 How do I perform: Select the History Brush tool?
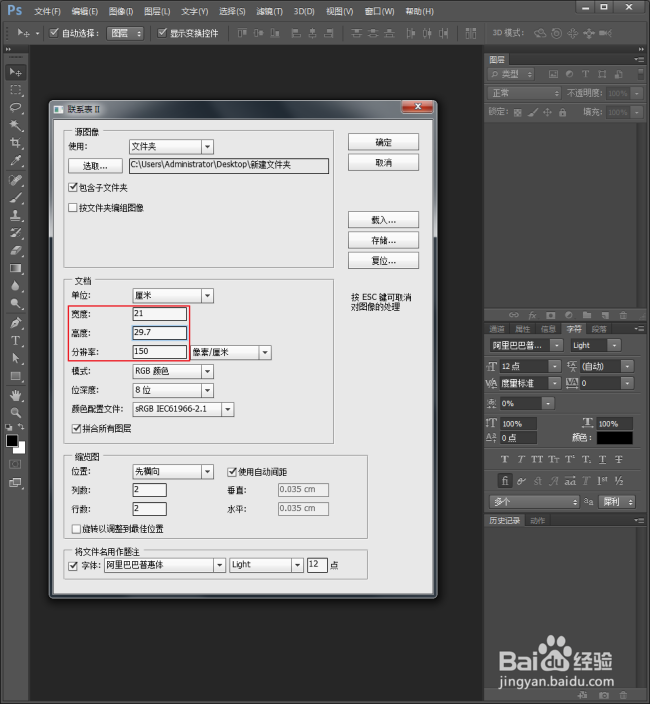(16, 233)
